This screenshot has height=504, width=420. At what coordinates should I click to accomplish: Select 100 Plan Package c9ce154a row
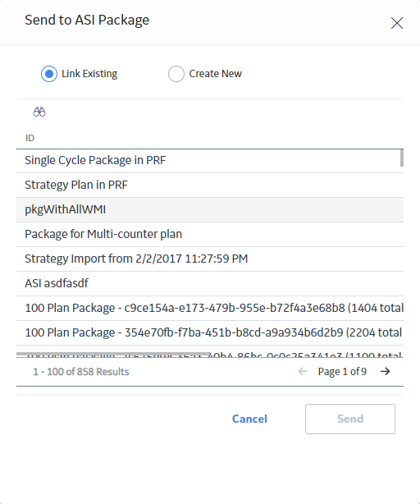210,308
